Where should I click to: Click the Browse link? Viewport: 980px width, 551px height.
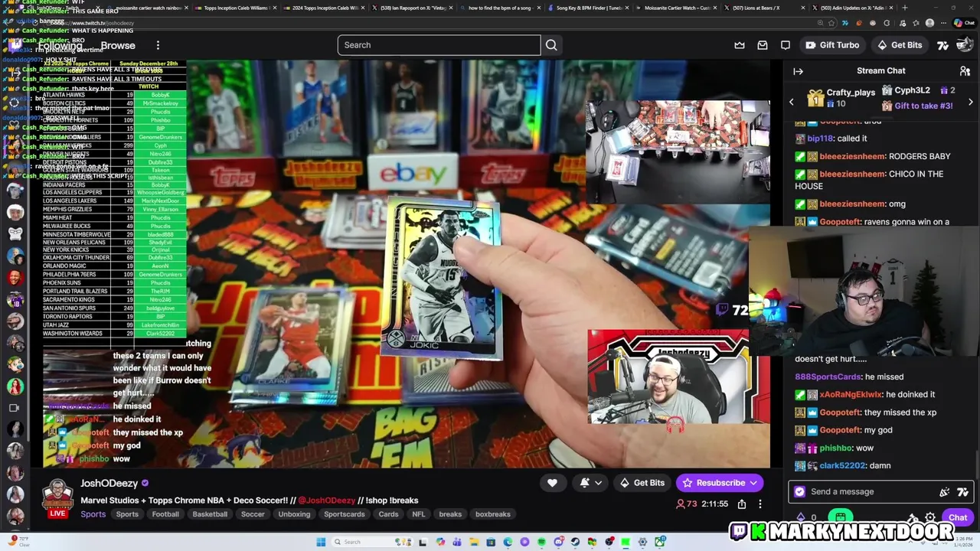pyautogui.click(x=118, y=45)
